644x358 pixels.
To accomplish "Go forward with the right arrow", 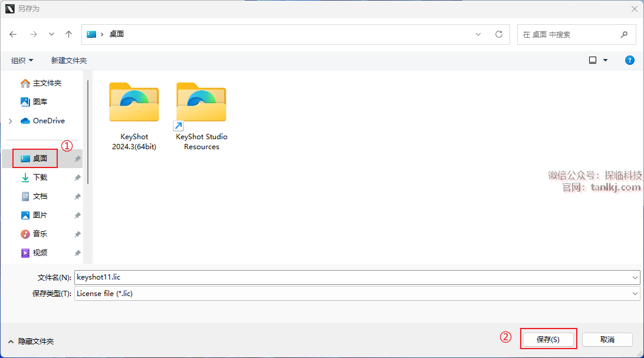I will click(x=33, y=34).
